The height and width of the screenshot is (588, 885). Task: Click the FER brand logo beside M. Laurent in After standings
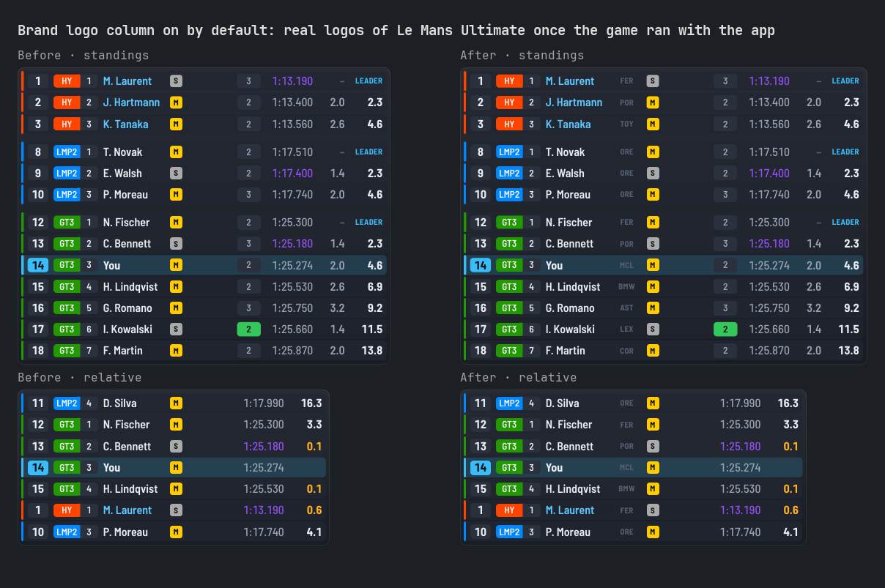(626, 81)
